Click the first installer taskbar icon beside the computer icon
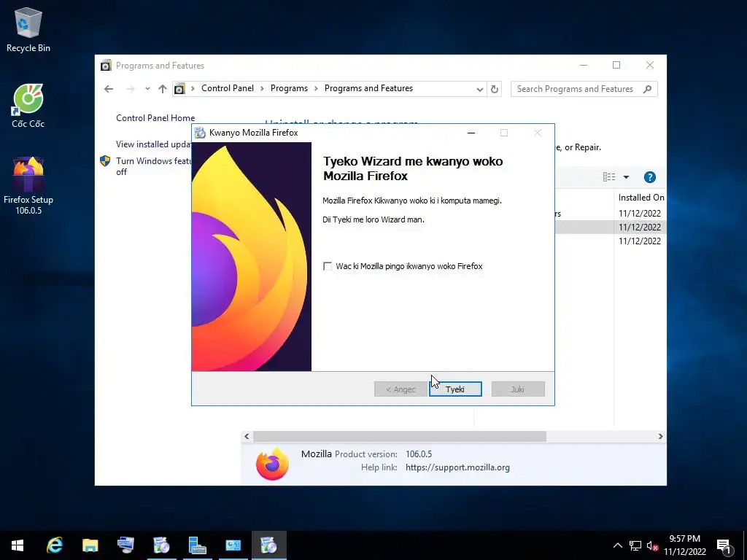 click(x=161, y=545)
